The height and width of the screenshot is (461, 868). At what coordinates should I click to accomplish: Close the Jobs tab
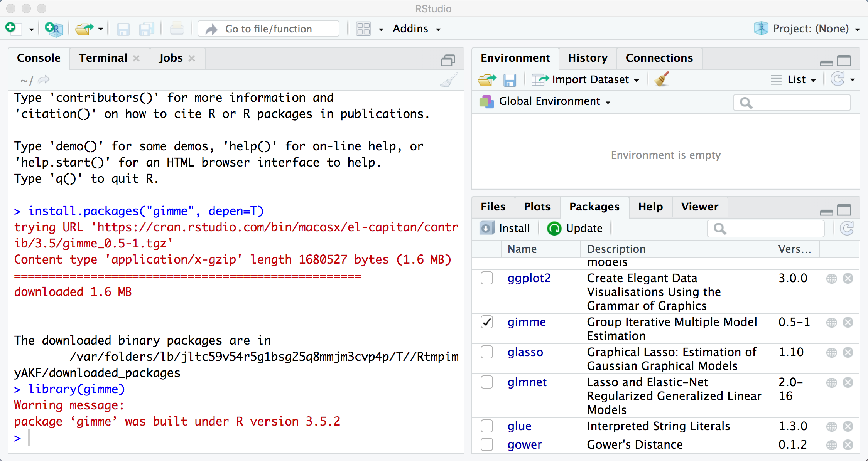coord(192,58)
